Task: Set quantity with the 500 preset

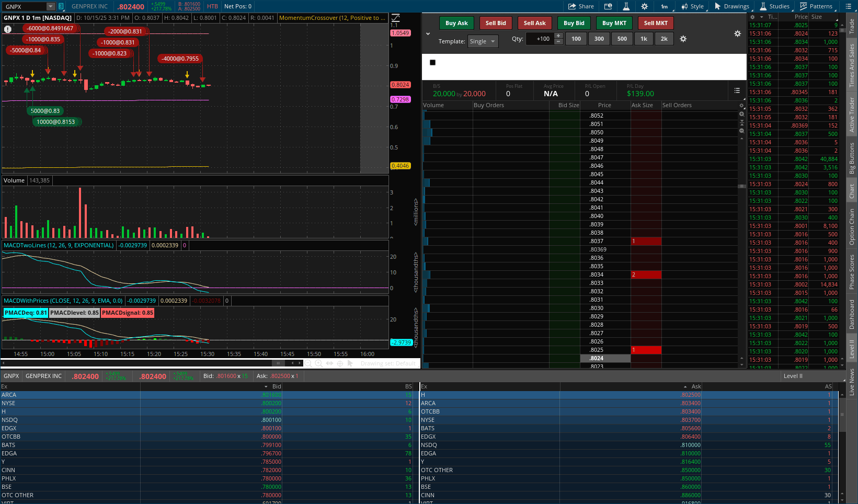Action: coord(622,39)
